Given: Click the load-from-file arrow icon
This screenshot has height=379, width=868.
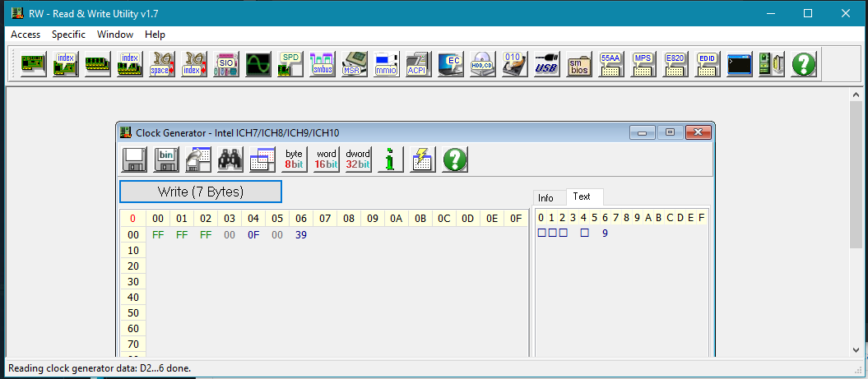Looking at the screenshot, I should [x=199, y=159].
